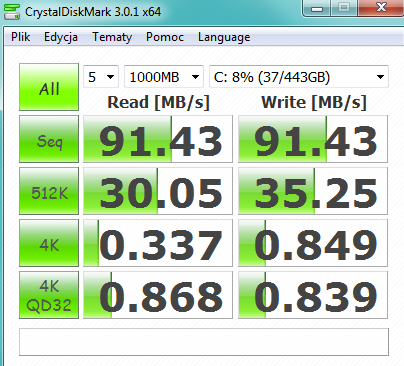Start the Seq sequential test
Screen dimensions: 404x366
[x=49, y=139]
